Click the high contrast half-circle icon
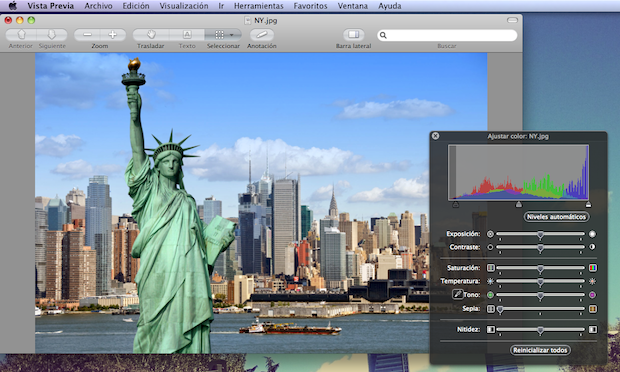Image resolution: width=620 pixels, height=372 pixels. 592,247
